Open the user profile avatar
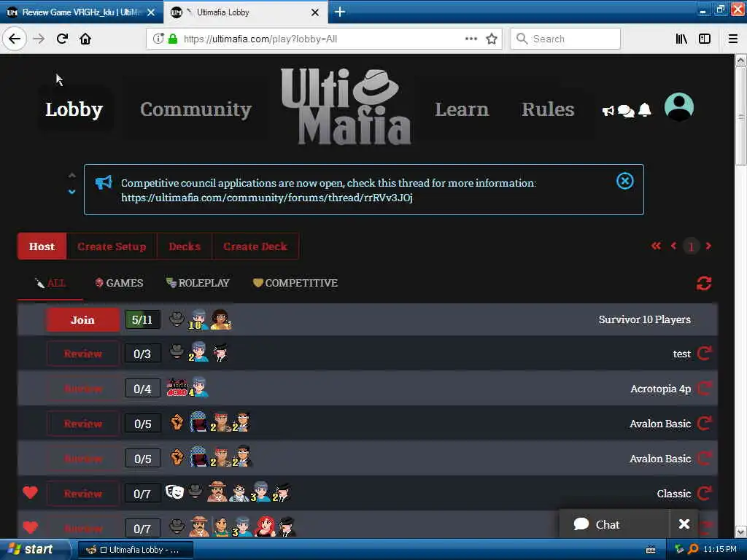Image resolution: width=747 pixels, height=560 pixels. (679, 106)
